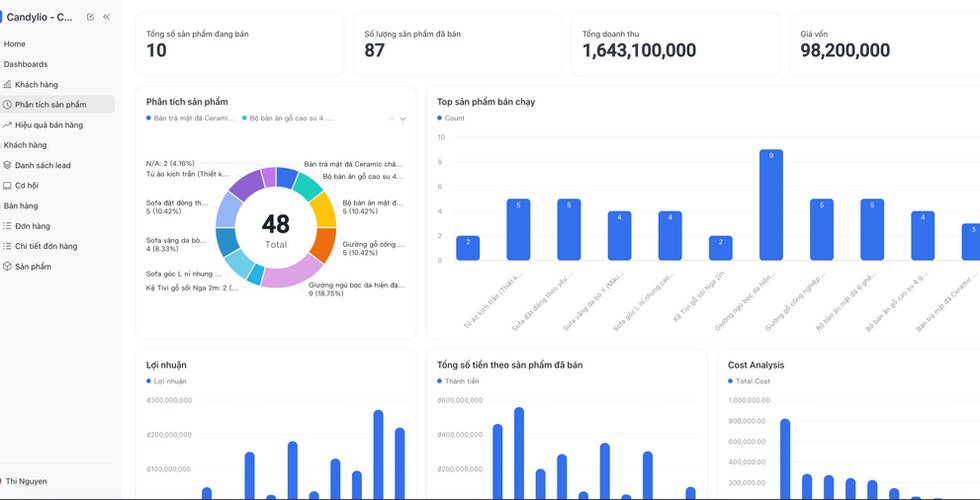Toggle the Count legend in Top sản phẩm bán chạy
Image resolution: width=980 pixels, height=500 pixels.
pyautogui.click(x=451, y=118)
